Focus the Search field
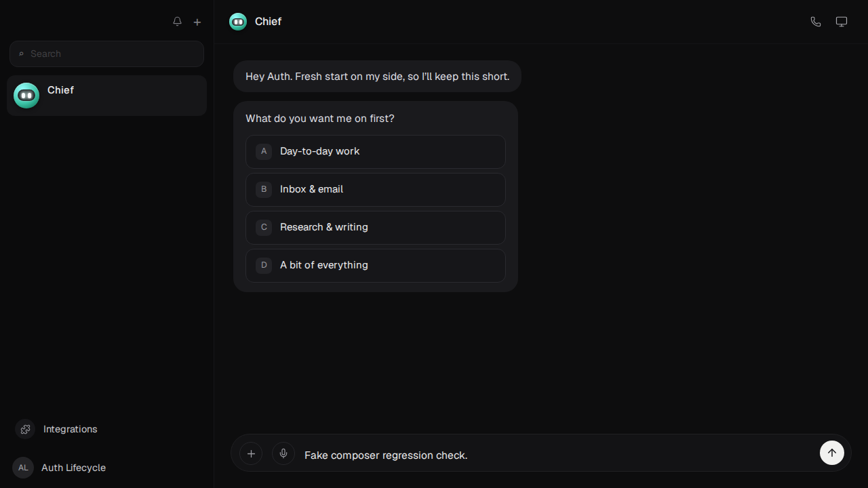 click(106, 54)
